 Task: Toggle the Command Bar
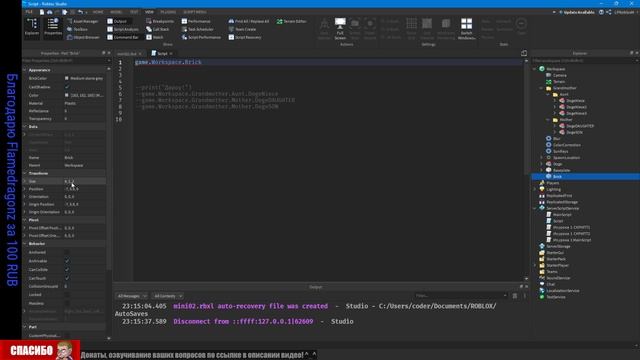[x=123, y=37]
